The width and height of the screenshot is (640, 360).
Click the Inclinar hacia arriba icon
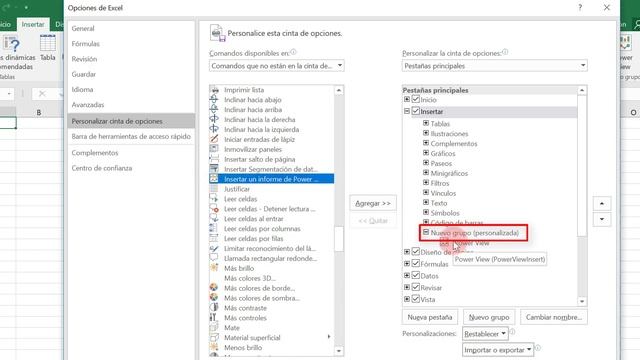point(214,109)
